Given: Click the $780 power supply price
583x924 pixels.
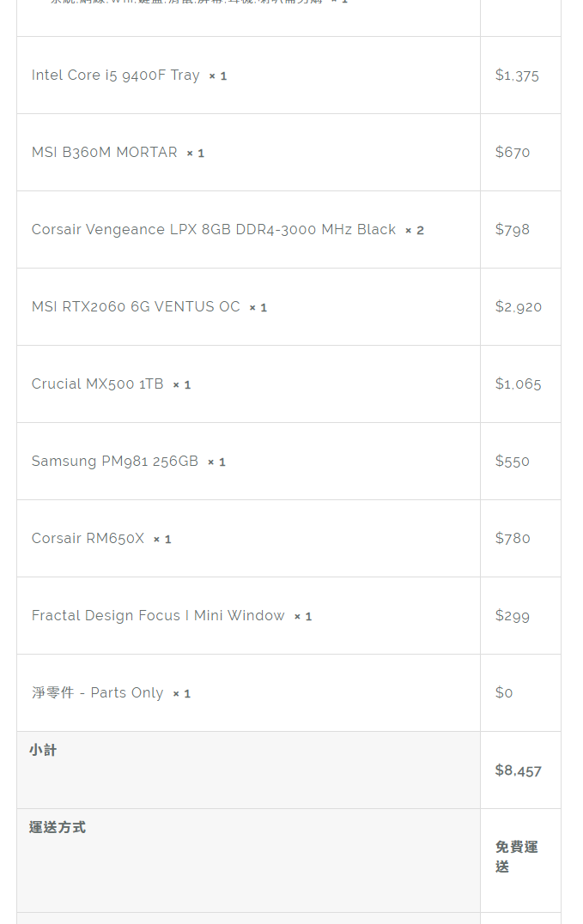Looking at the screenshot, I should click(513, 539).
